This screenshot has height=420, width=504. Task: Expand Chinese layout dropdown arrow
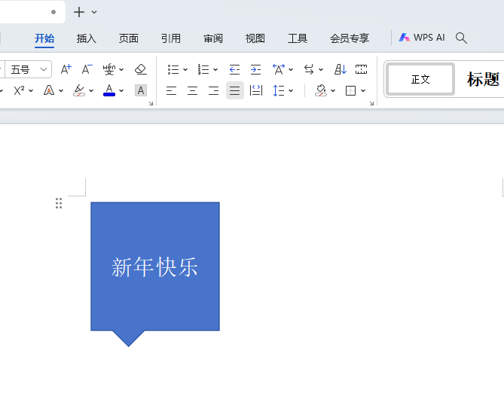click(x=291, y=69)
